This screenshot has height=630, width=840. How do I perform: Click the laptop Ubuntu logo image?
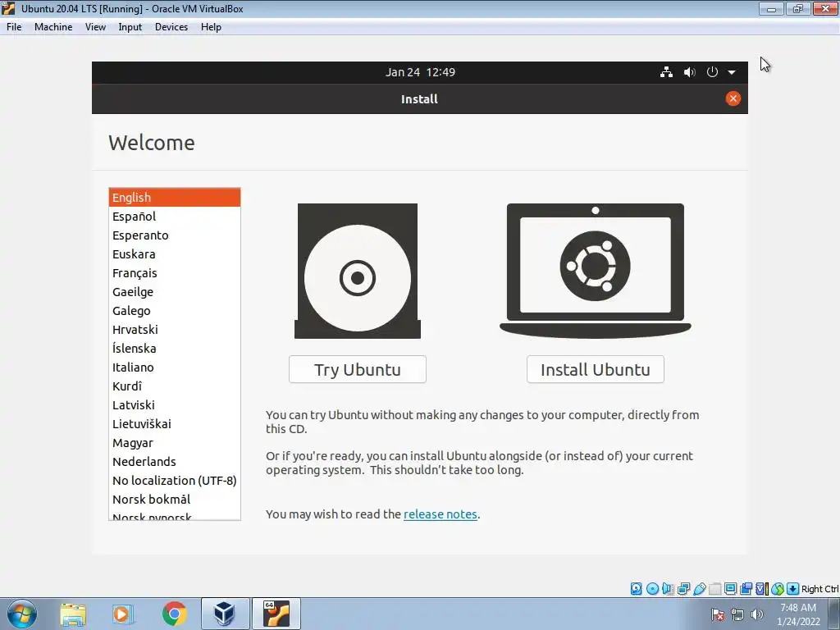[x=596, y=271]
